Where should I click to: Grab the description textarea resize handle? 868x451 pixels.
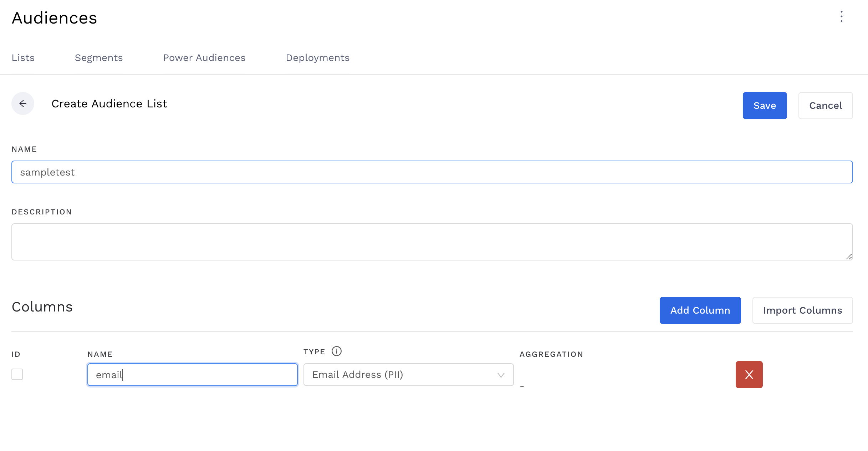click(849, 257)
